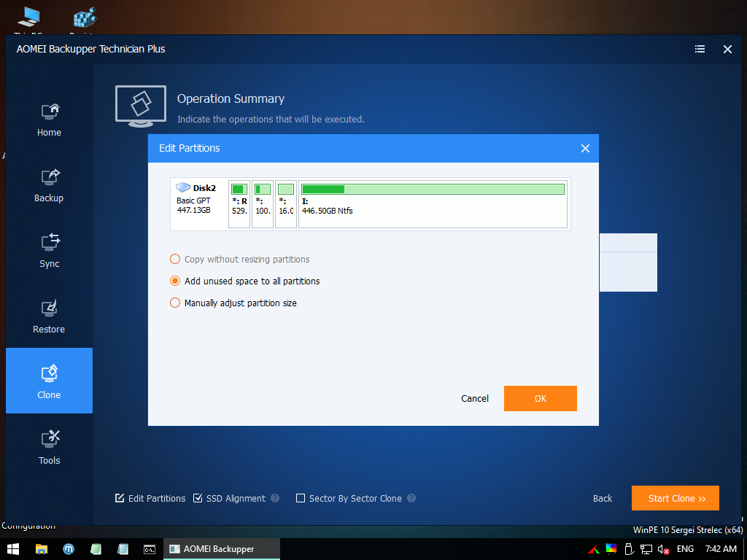
Task: Select the I: 446.50GB Ntfs partition
Action: pos(433,204)
